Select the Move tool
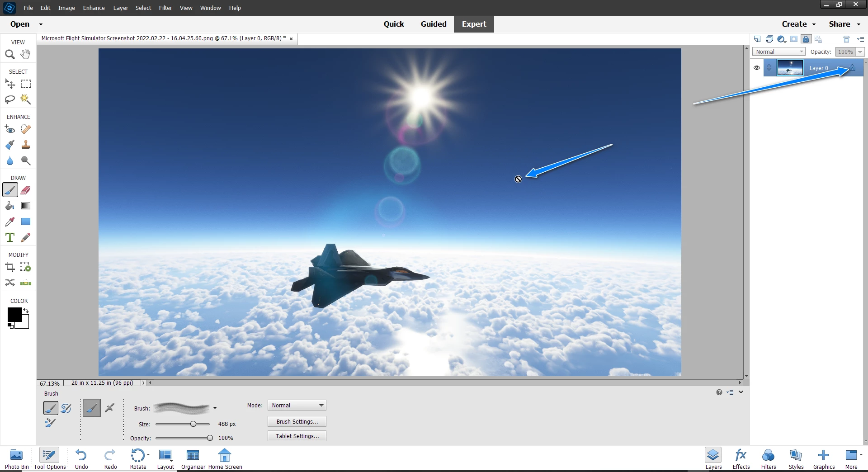 click(10, 84)
